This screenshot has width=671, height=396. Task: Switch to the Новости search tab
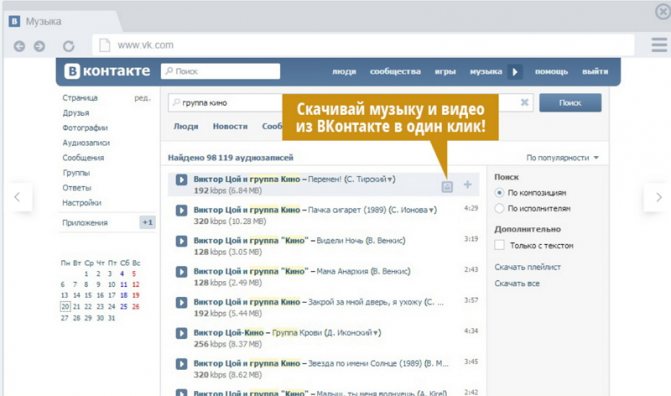pyautogui.click(x=230, y=126)
